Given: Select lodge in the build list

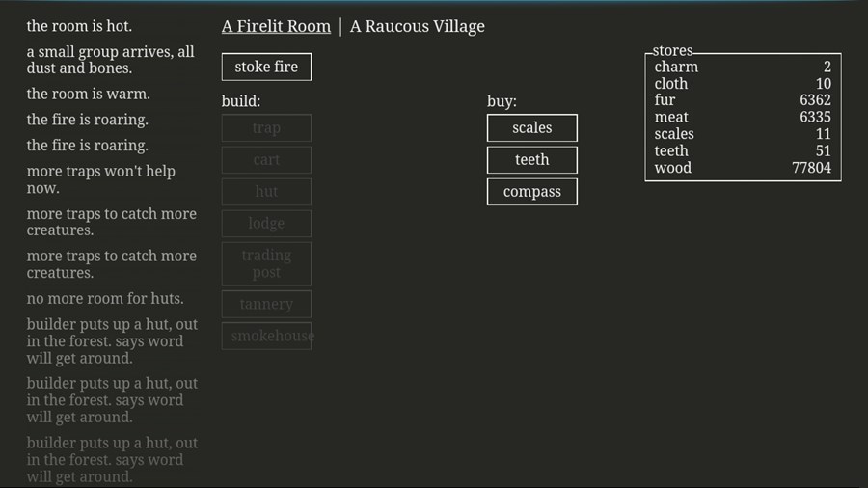Looking at the screenshot, I should (266, 224).
